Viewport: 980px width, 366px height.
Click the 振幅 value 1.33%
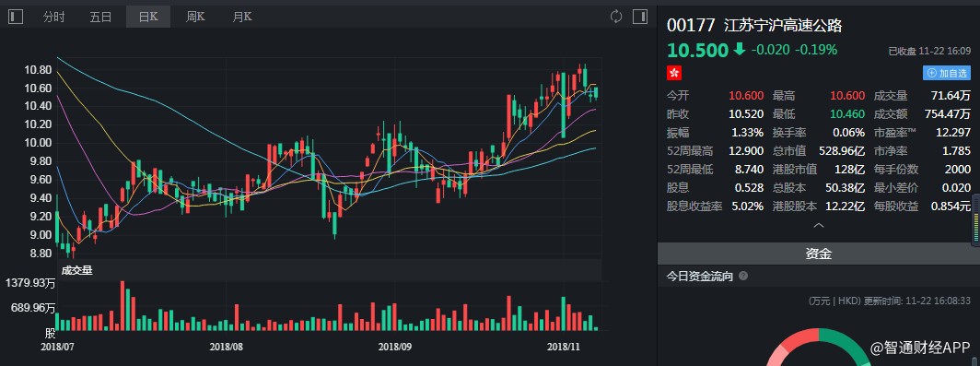[748, 133]
